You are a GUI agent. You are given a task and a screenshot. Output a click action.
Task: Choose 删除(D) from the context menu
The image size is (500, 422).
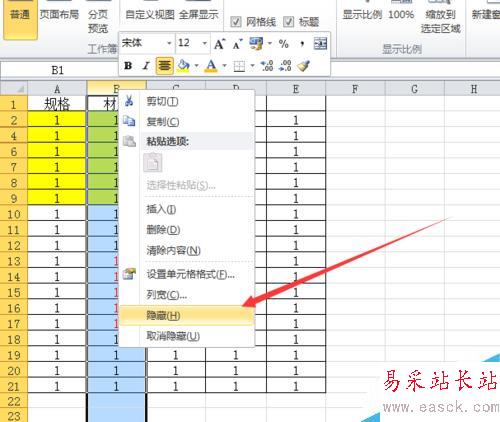(x=187, y=230)
